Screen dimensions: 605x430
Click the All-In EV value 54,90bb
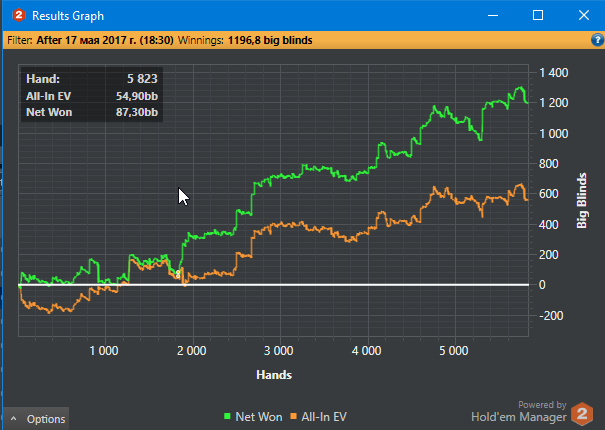coord(137,96)
